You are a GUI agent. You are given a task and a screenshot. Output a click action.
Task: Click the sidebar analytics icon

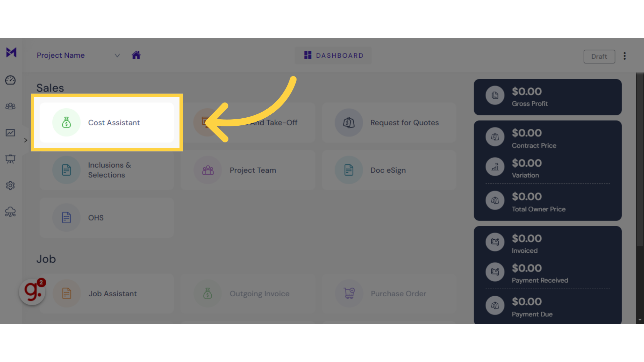pyautogui.click(x=11, y=133)
